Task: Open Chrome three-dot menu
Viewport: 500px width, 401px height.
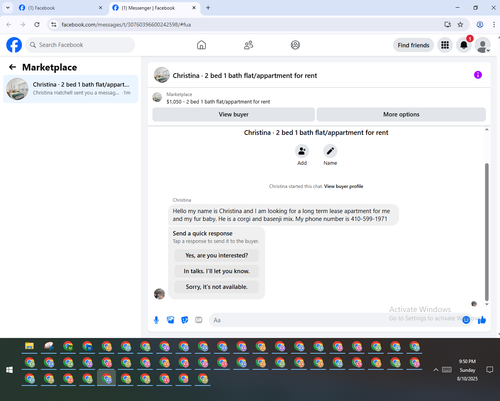Action: click(494, 24)
